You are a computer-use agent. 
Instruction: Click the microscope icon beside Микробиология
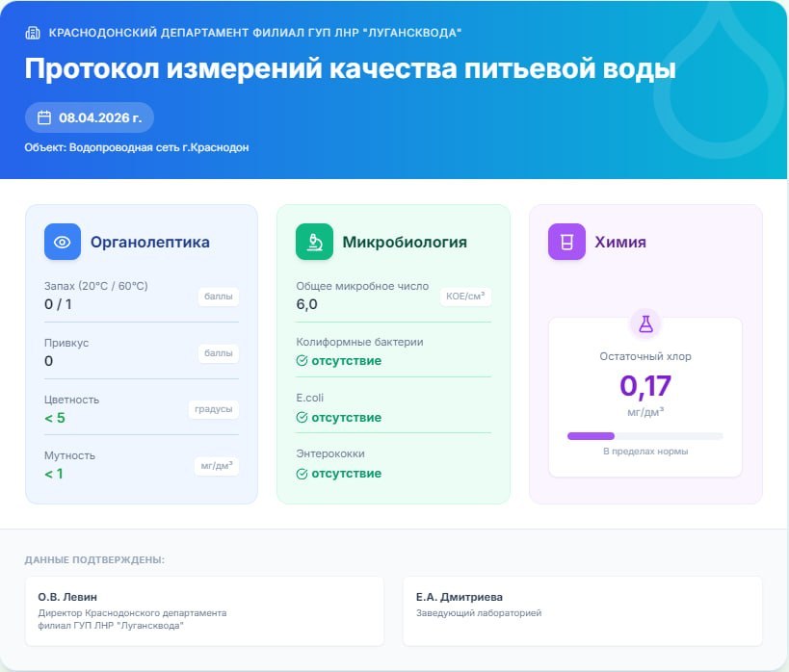click(313, 241)
